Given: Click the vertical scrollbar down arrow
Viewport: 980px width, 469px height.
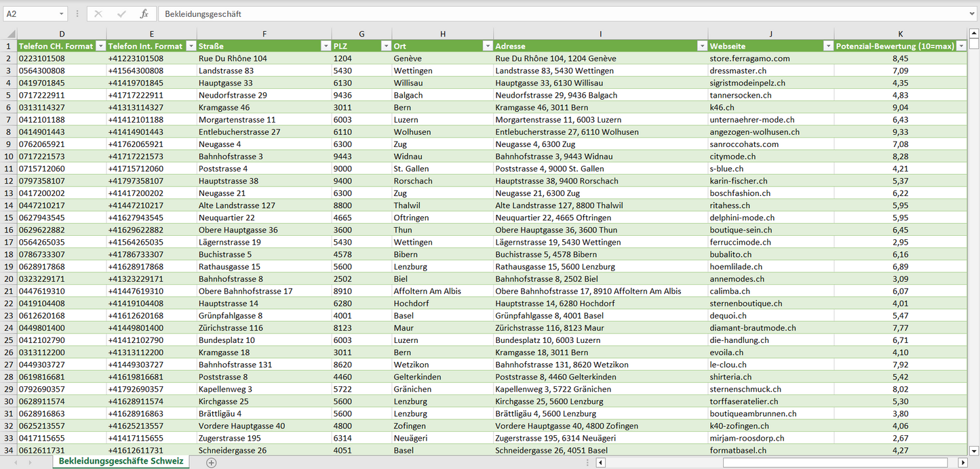Looking at the screenshot, I should [x=974, y=450].
